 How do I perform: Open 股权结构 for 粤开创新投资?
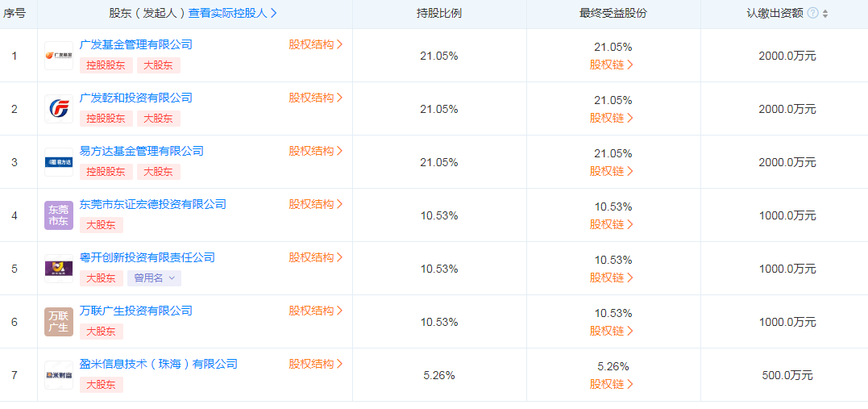pos(315,257)
